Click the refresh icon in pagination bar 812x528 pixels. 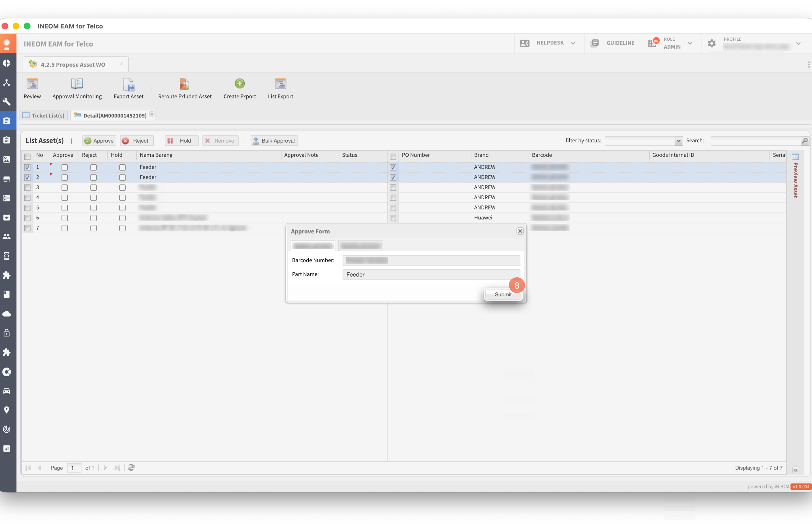[x=131, y=467]
